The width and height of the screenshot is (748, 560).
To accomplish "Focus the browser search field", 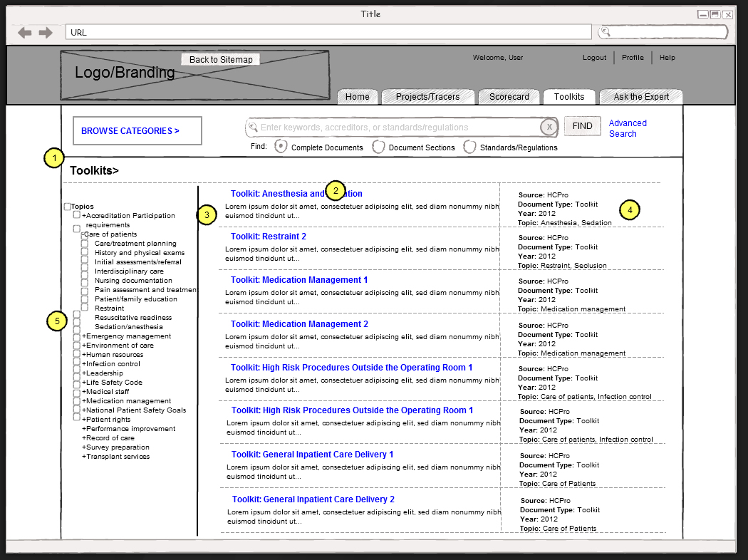I will click(x=663, y=32).
